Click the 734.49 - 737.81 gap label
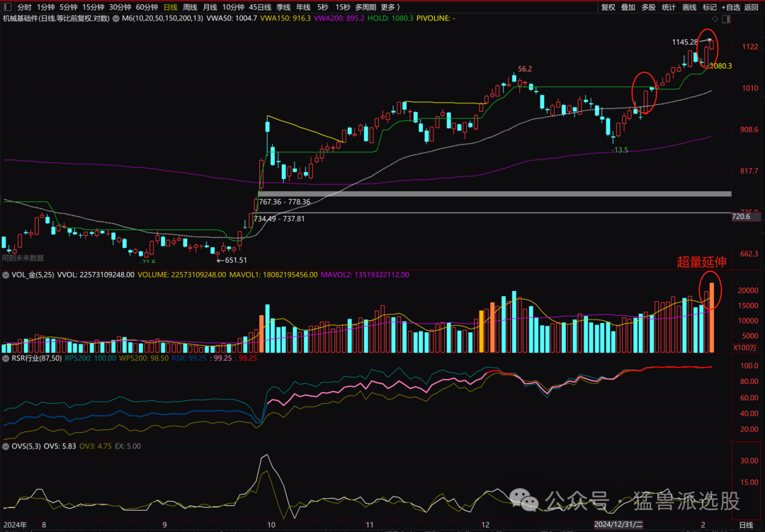The width and height of the screenshot is (765, 532). coord(279,219)
